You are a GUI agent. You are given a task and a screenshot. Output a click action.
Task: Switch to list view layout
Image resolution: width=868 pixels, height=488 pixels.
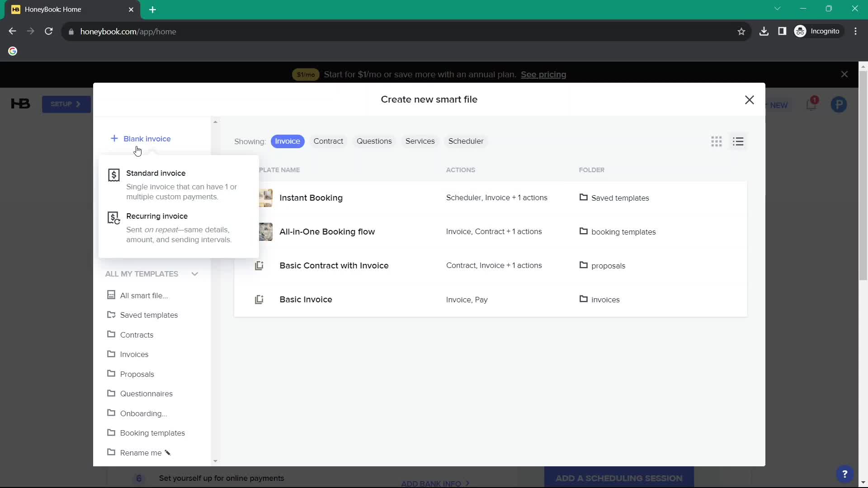tap(737, 141)
